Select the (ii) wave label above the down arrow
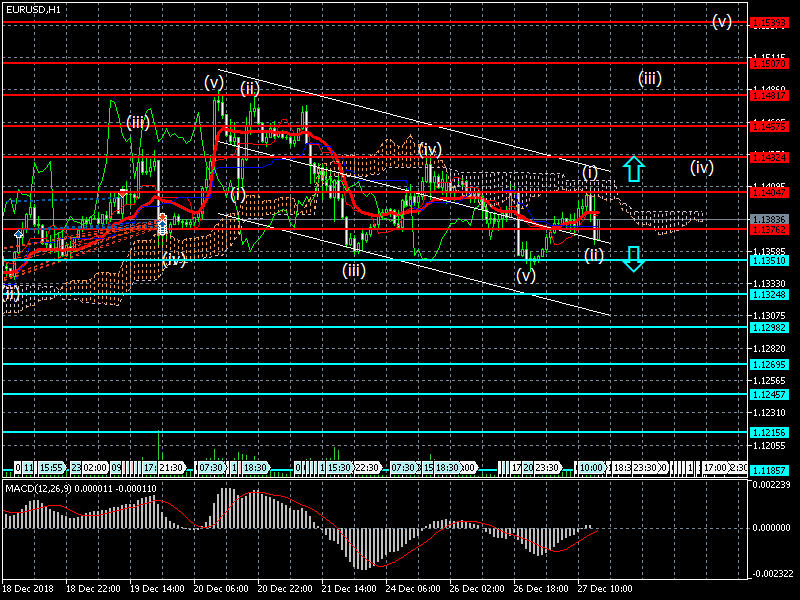This screenshot has height=600, width=800. click(594, 255)
